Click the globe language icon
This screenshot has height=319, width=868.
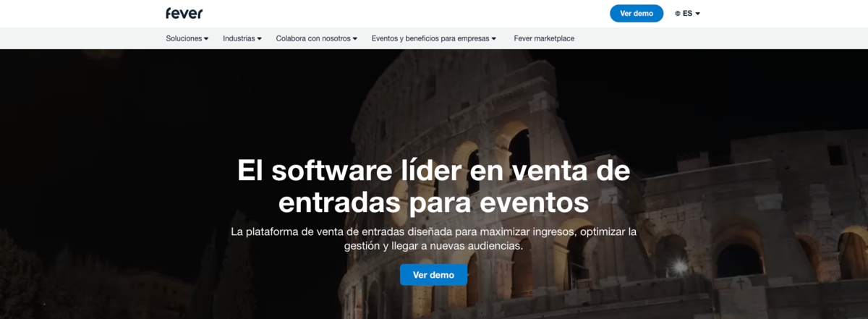click(678, 13)
